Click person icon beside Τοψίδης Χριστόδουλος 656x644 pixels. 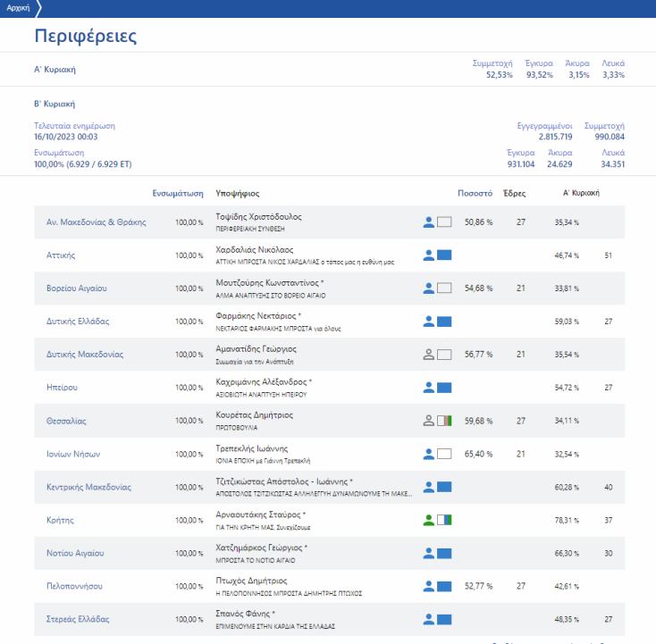click(x=428, y=222)
